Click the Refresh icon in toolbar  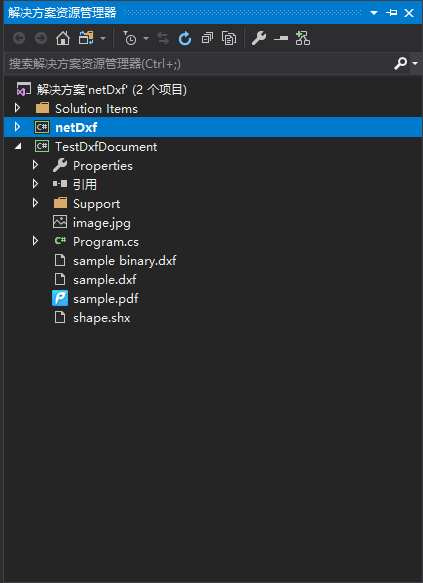click(x=185, y=38)
